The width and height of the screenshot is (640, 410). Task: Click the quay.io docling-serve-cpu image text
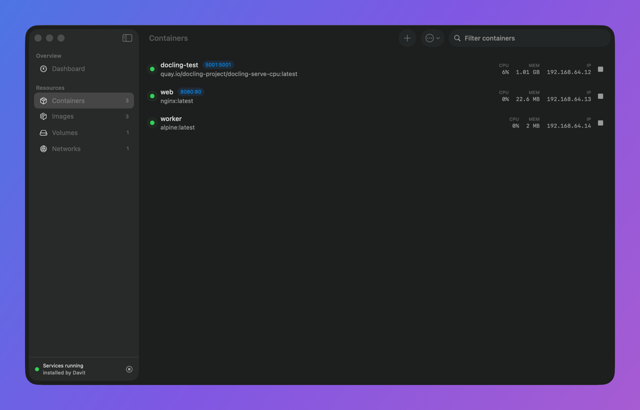pyautogui.click(x=229, y=74)
